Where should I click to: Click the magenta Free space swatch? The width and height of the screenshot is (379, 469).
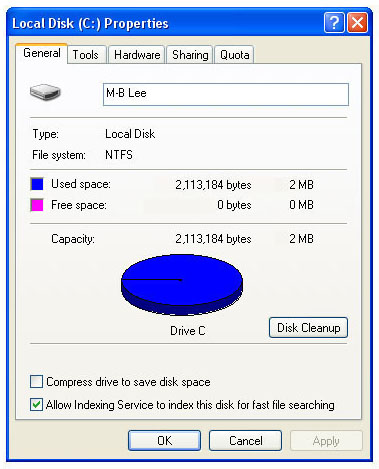click(x=37, y=205)
